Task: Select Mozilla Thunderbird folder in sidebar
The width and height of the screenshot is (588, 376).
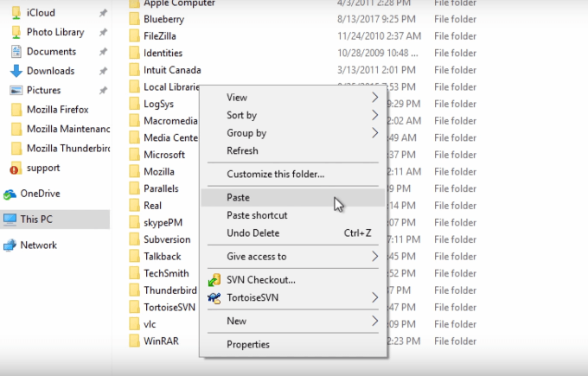Action: 61,149
